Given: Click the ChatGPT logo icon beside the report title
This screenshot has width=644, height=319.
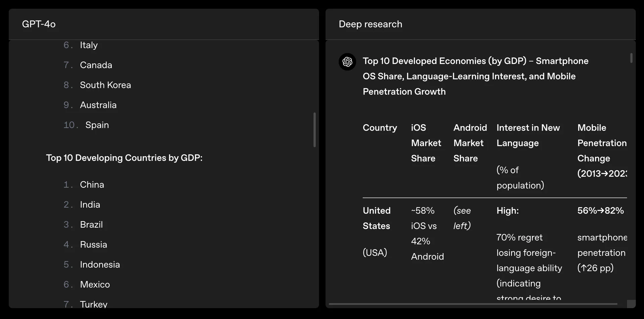Looking at the screenshot, I should pos(347,62).
